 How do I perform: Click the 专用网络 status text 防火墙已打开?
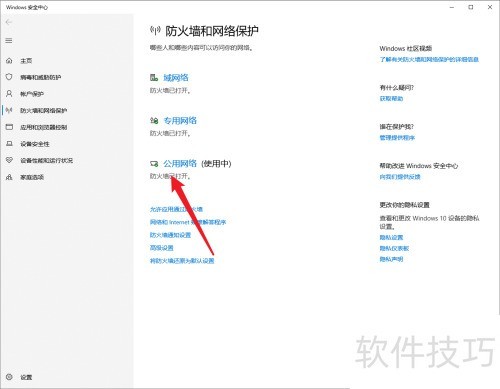(170, 133)
